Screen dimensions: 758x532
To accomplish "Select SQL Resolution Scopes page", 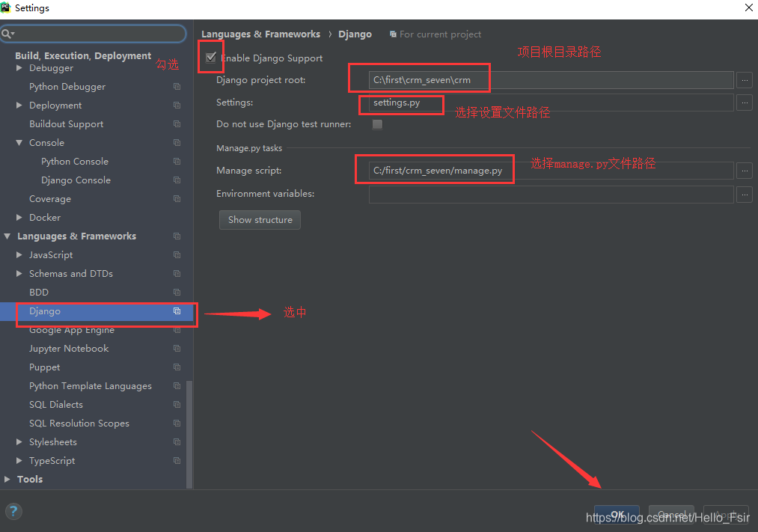I will 79,424.
